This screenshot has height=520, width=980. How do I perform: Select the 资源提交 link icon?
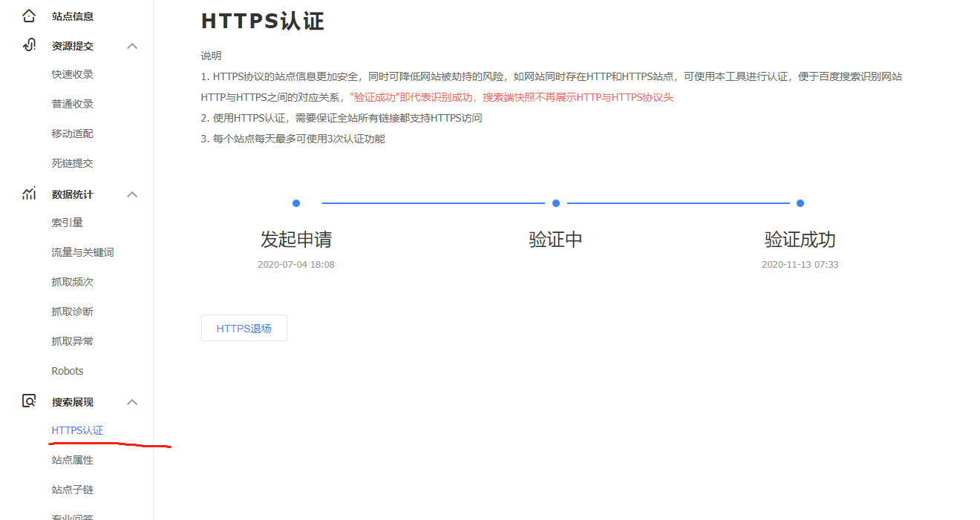click(x=28, y=45)
